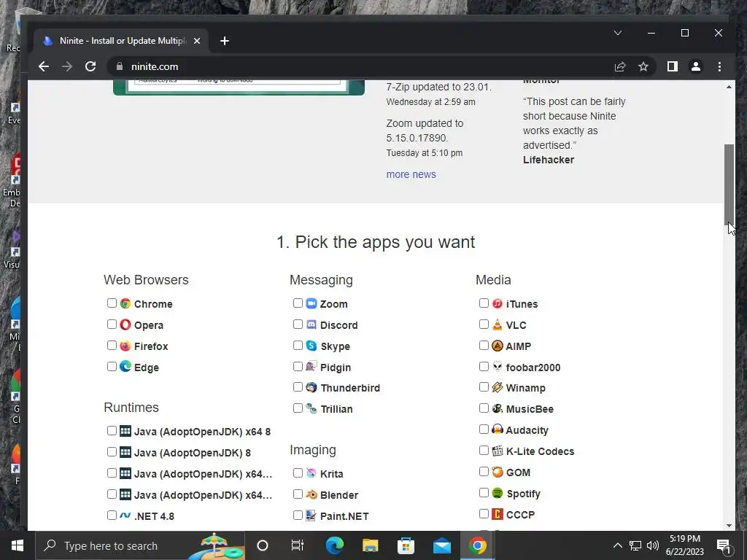
Task: Click the CCCP app icon
Action: [x=498, y=514]
